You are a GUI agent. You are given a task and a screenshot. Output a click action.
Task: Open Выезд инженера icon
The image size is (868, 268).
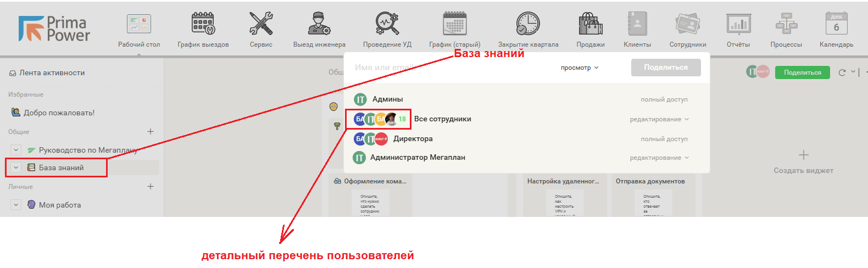pos(319,24)
